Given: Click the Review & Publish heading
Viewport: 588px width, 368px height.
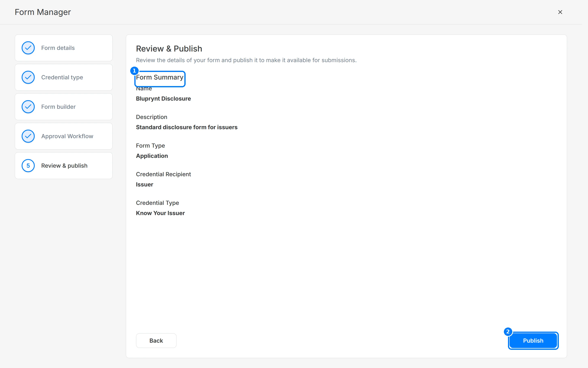Looking at the screenshot, I should click(x=169, y=49).
